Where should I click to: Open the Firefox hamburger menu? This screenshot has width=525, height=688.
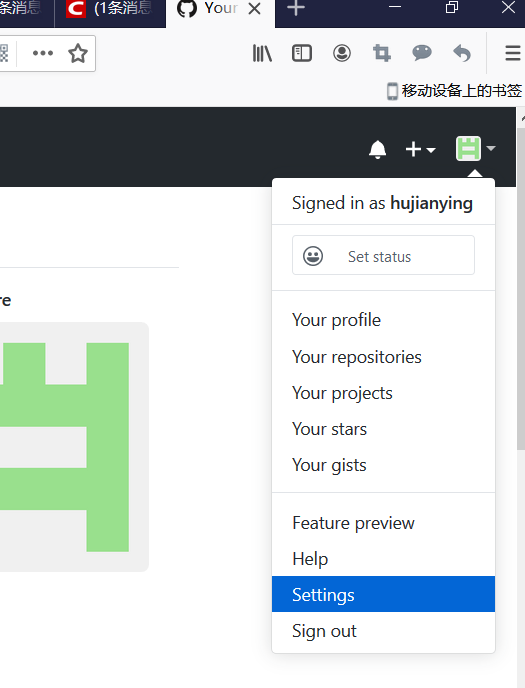512,54
